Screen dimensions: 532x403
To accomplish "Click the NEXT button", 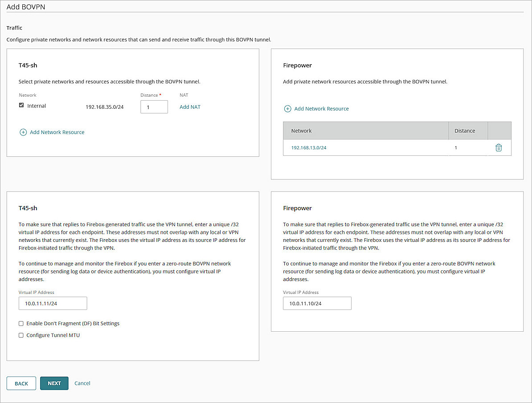I will [54, 383].
